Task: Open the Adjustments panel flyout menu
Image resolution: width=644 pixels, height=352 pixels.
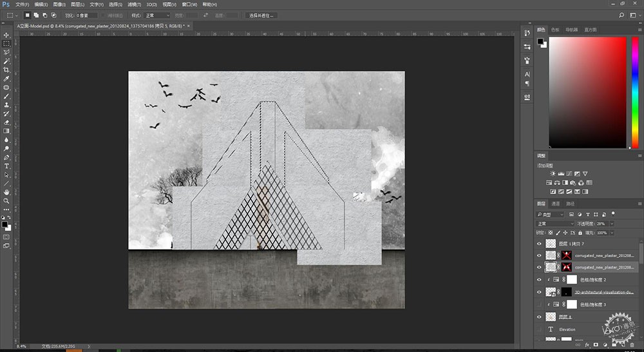Action: click(x=639, y=156)
